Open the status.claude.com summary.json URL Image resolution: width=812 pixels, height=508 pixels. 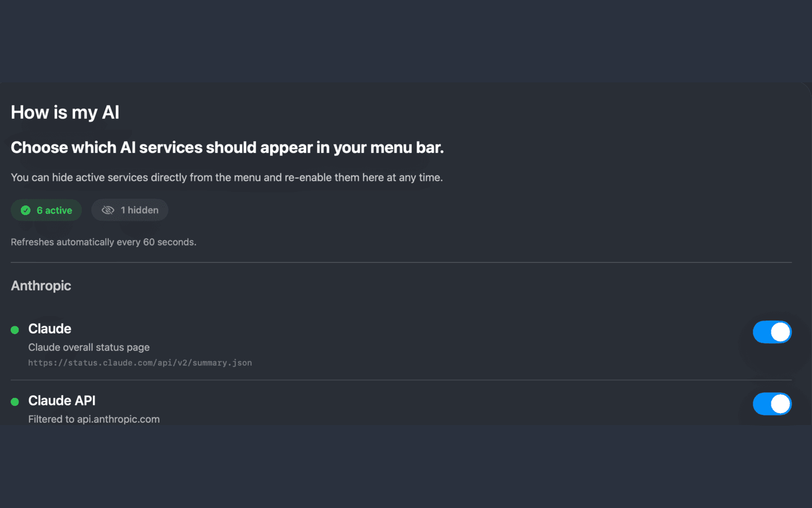pos(140,363)
